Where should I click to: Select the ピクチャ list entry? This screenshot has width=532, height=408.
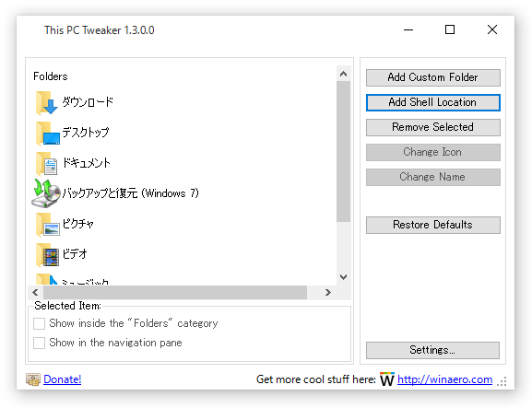coord(78,224)
